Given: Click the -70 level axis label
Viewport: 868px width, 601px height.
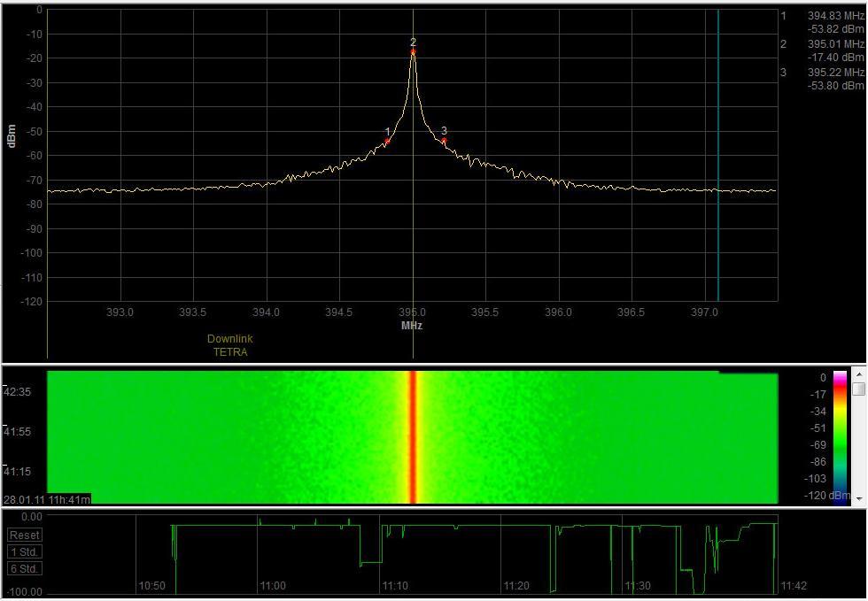Looking at the screenshot, I should [33, 180].
